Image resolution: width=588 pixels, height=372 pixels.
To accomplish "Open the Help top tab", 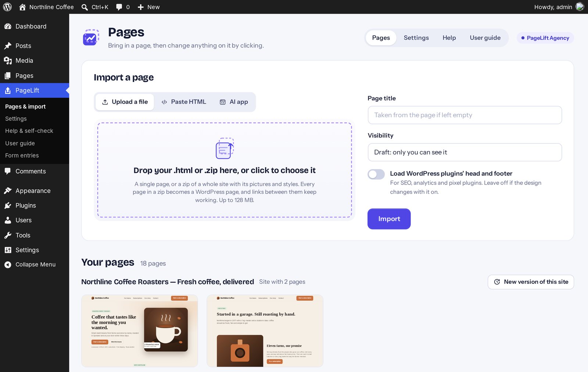I will [449, 38].
